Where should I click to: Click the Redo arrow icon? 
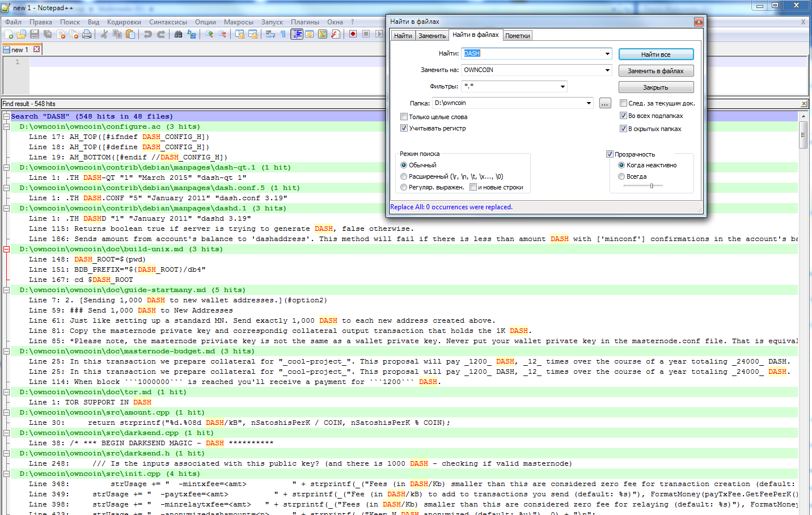click(x=161, y=34)
